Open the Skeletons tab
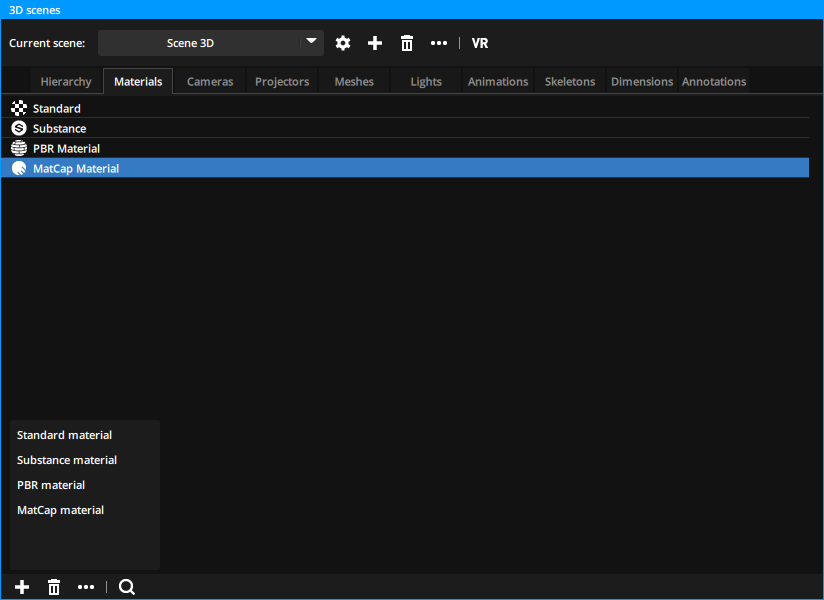The image size is (824, 600). [570, 81]
